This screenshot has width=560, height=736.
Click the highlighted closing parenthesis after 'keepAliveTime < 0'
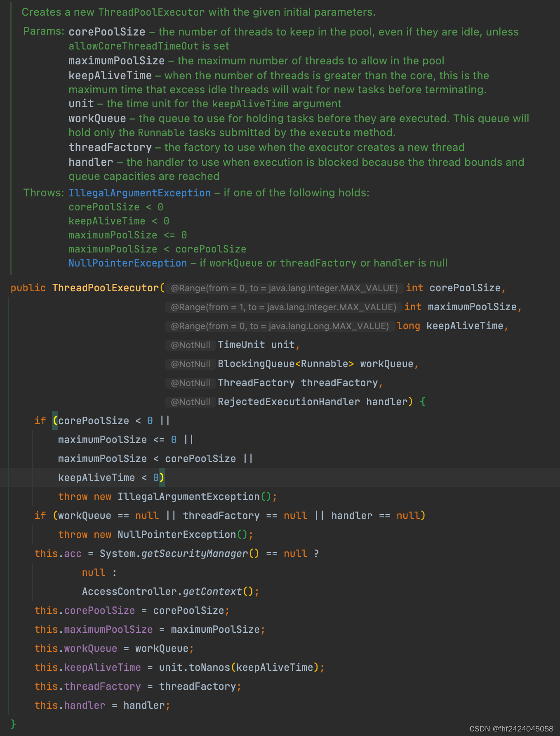coord(162,478)
